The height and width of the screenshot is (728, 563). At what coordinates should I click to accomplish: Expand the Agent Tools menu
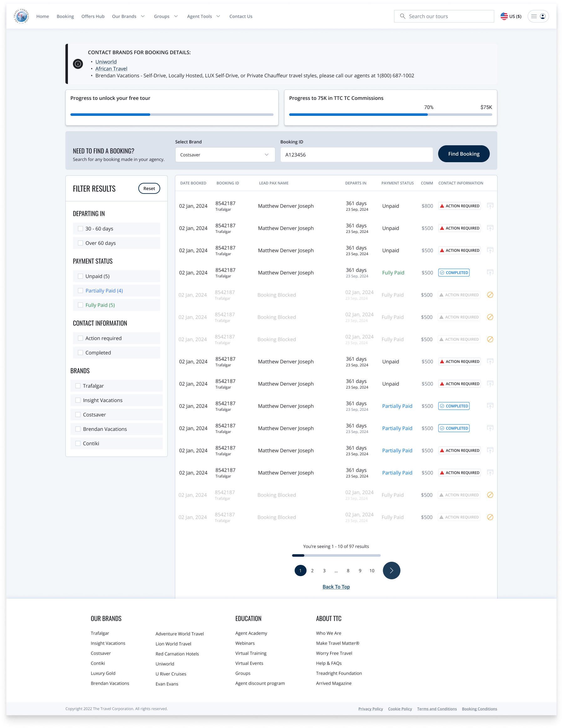click(x=203, y=16)
